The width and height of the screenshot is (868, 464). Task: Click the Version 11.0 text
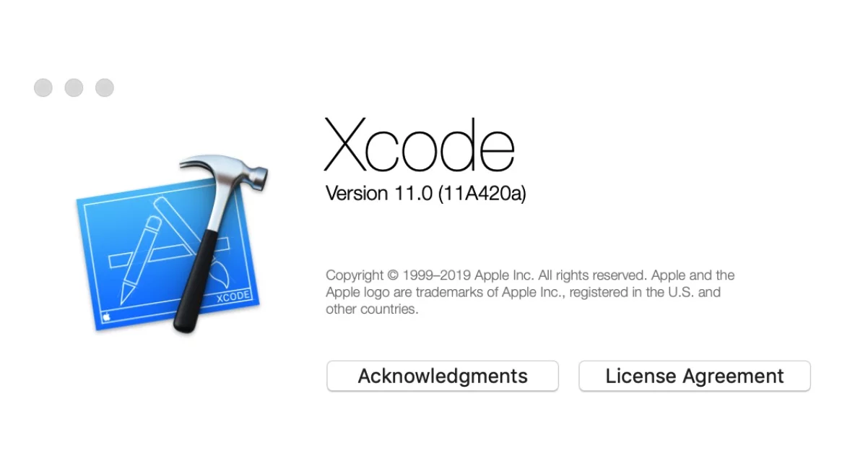379,194
